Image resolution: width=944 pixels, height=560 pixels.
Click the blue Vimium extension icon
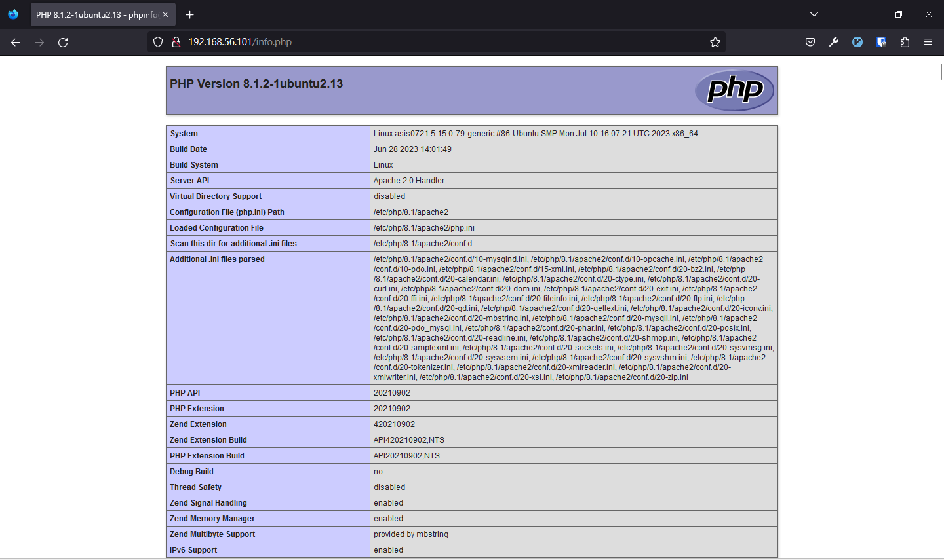pyautogui.click(x=857, y=41)
